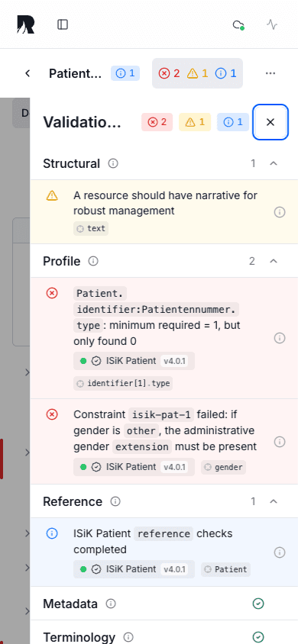The width and height of the screenshot is (298, 644).
Task: Show info icon next to Profile heading
Action: [93, 261]
